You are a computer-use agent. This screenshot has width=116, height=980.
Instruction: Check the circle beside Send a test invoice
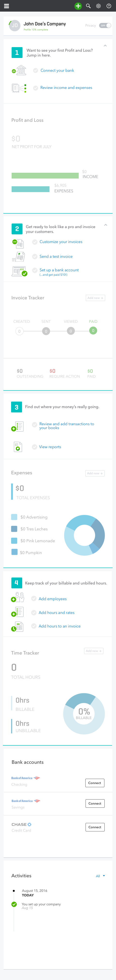35,256
